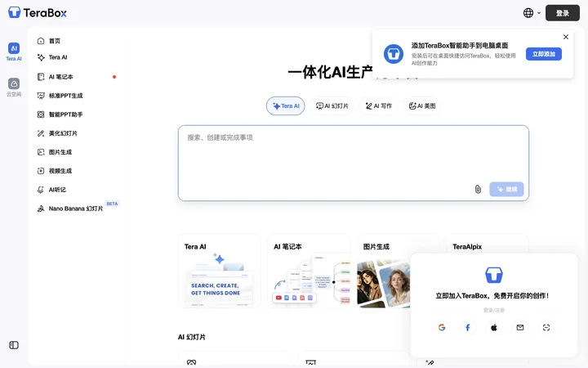Viewport: 588px width, 368px height.
Task: Sign in with Facebook icon
Action: click(x=468, y=327)
